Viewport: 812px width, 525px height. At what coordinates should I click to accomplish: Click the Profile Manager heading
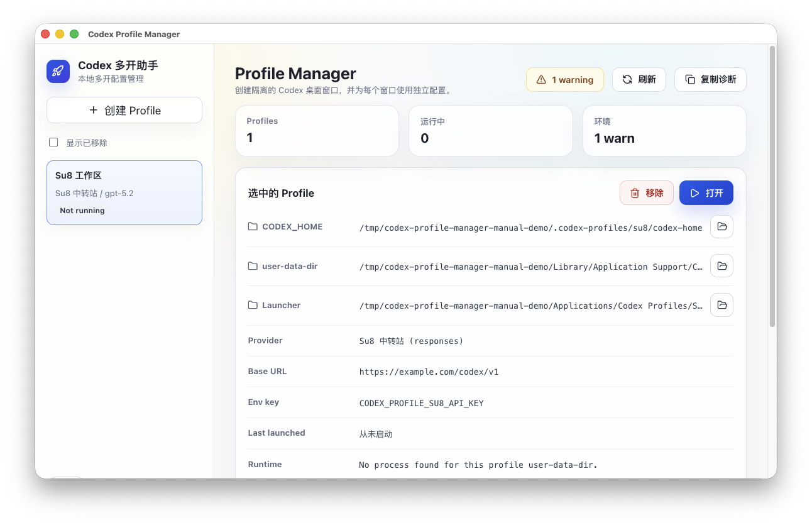pyautogui.click(x=295, y=74)
